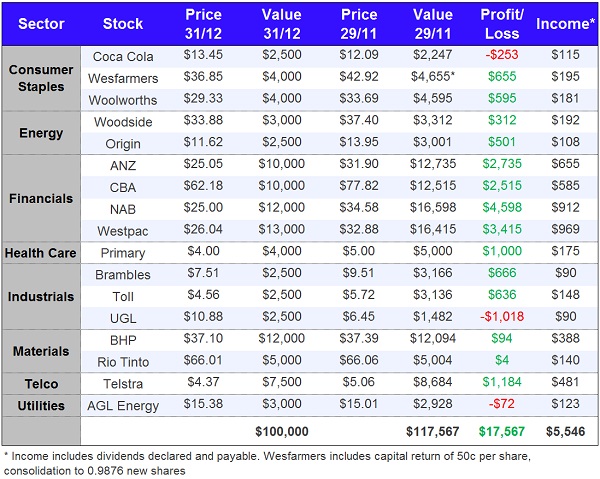Select the Telstra stock name
The image size is (600, 479).
(x=123, y=384)
